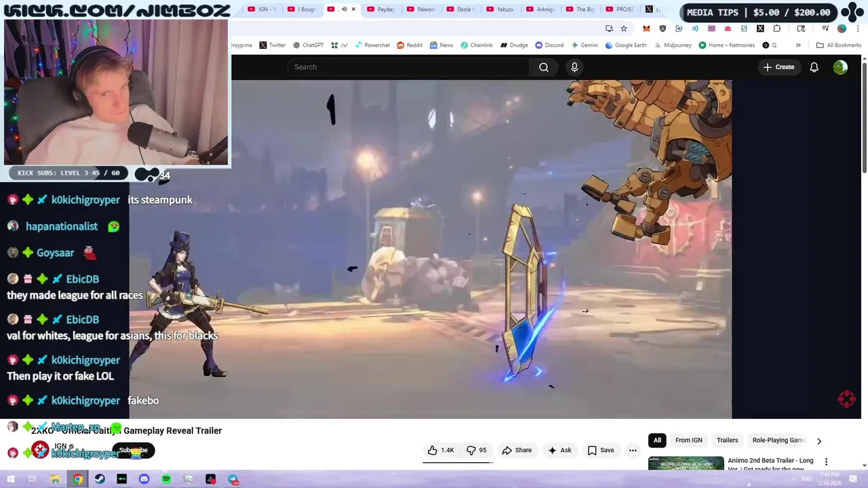The width and height of the screenshot is (868, 488).
Task: Switch to the Palworld browser tab
Action: pyautogui.click(x=420, y=9)
